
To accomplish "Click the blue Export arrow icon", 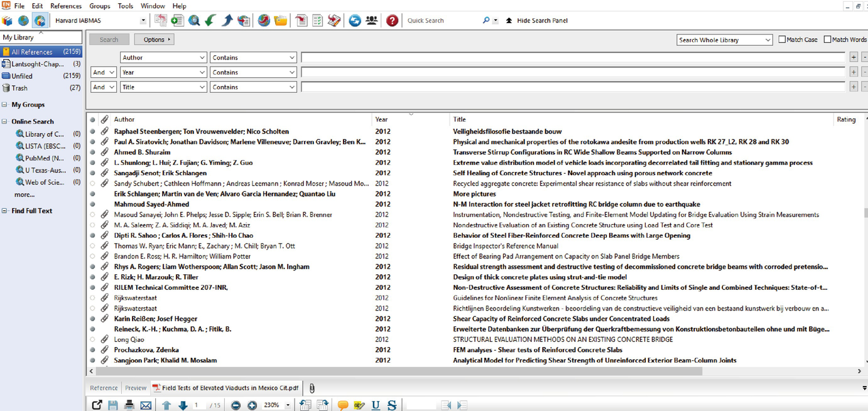I will [227, 21].
